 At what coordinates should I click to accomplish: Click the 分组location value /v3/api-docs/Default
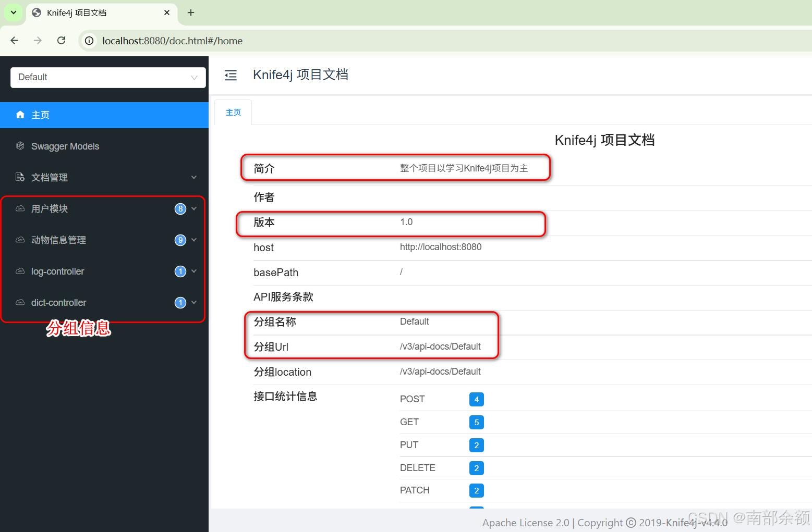coord(440,372)
